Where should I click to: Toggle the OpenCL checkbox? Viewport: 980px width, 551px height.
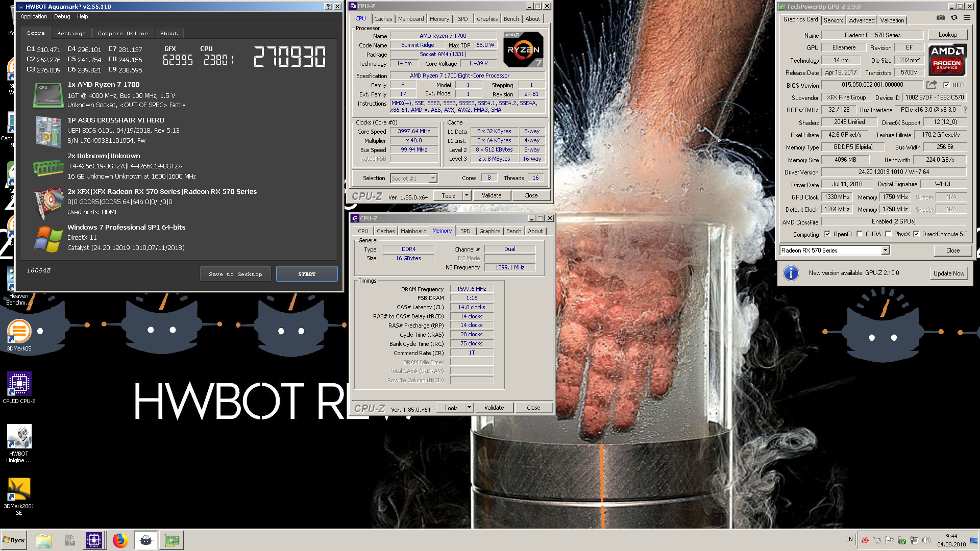coord(827,234)
